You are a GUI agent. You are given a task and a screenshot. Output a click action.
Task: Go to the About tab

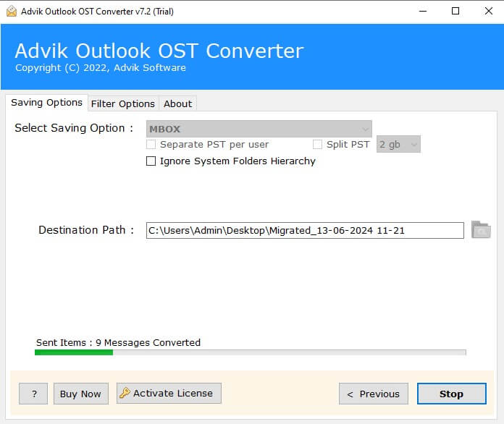pos(177,103)
